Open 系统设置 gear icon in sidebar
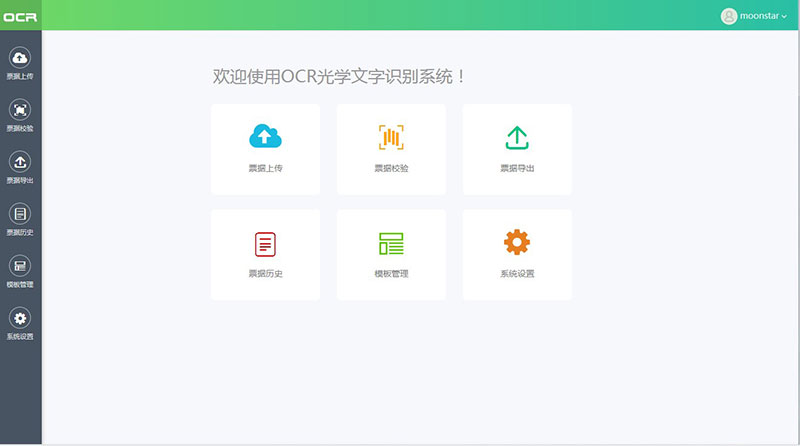 pos(20,318)
